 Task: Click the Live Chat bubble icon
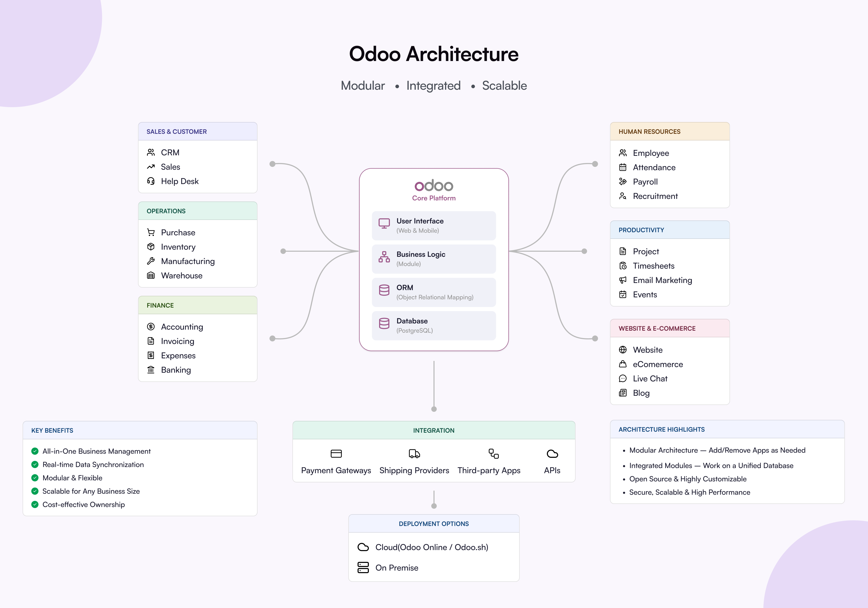(x=623, y=379)
